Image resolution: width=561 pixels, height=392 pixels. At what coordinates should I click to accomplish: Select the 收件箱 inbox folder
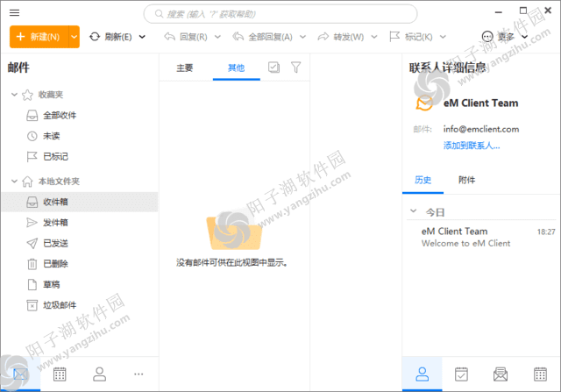tap(80, 202)
